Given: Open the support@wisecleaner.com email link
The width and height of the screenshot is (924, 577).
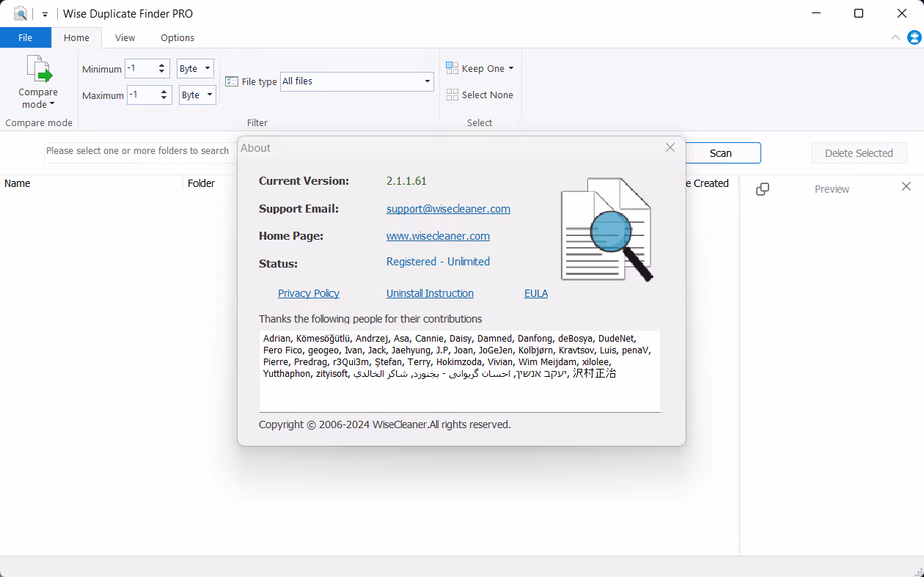Looking at the screenshot, I should point(448,209).
